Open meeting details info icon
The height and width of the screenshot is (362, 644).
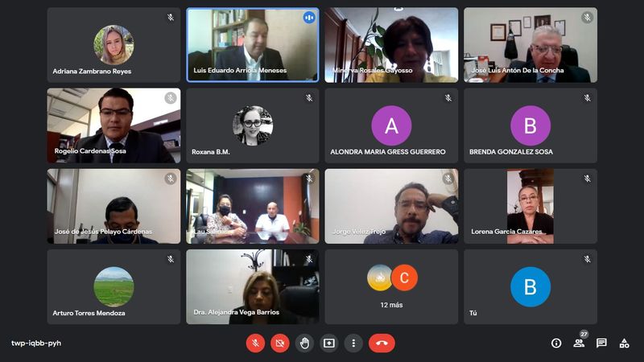556,343
